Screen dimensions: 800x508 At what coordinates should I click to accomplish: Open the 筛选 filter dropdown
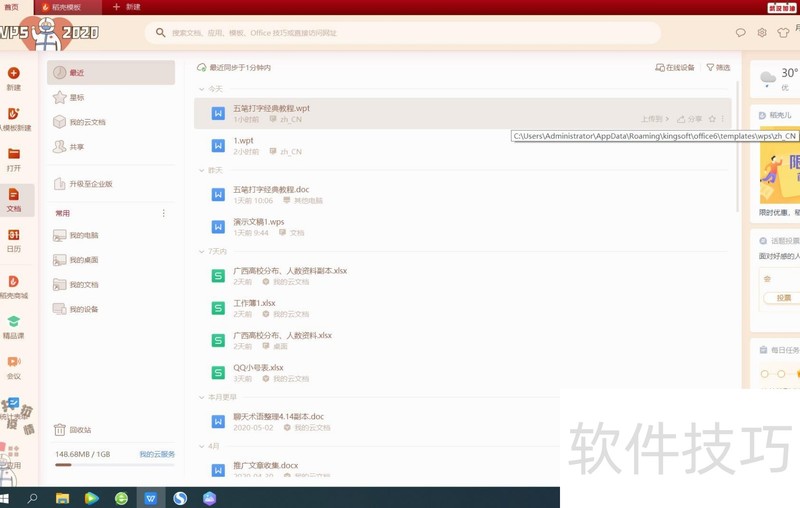pos(718,67)
